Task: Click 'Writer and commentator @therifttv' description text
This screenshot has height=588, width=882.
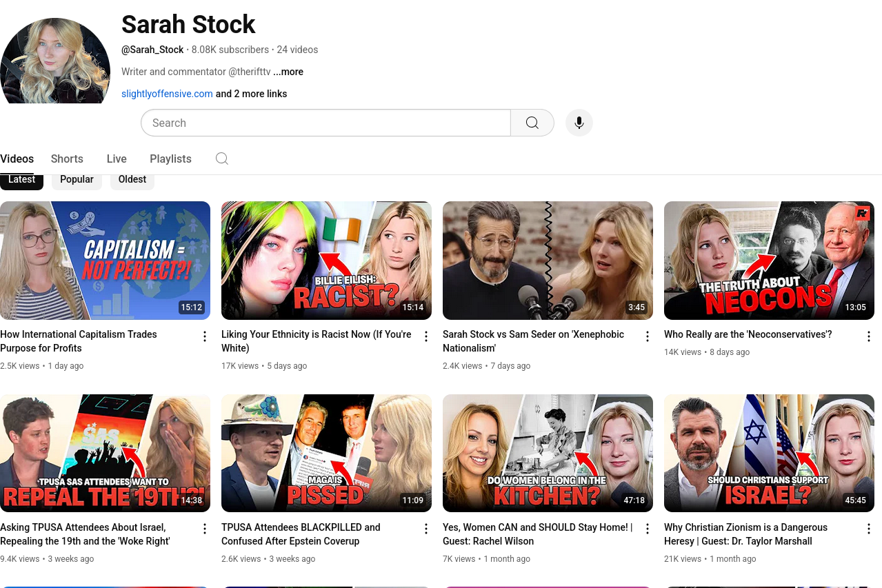Action: click(196, 72)
